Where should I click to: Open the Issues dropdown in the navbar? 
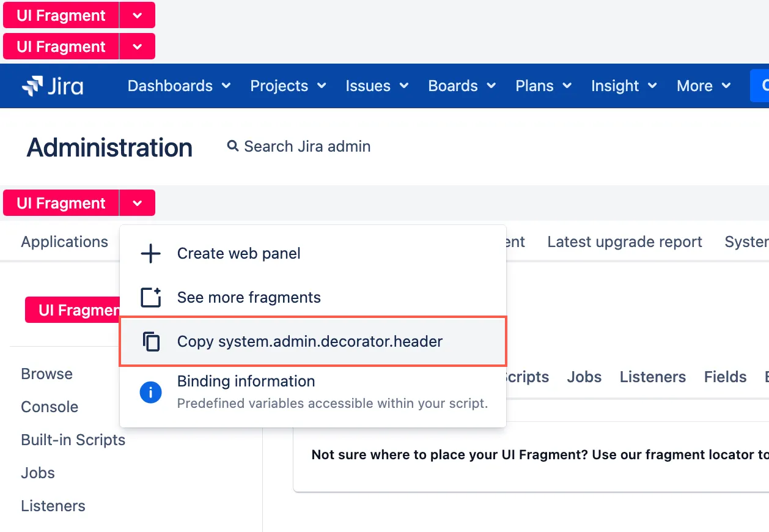[x=377, y=86]
